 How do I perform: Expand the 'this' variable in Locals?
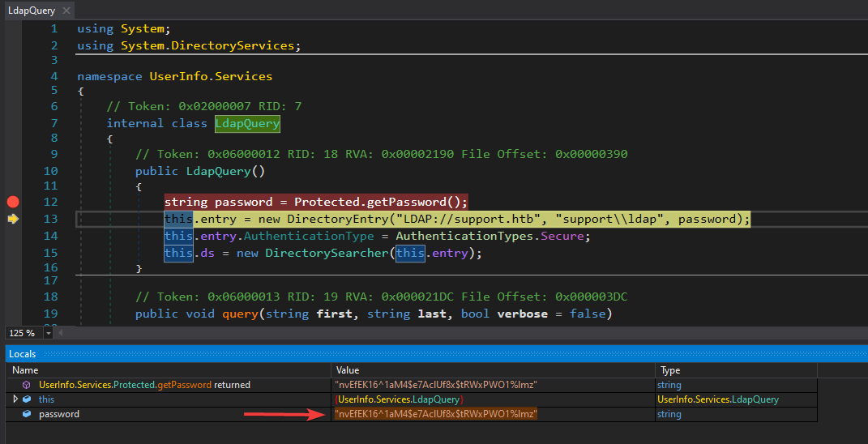[x=15, y=399]
